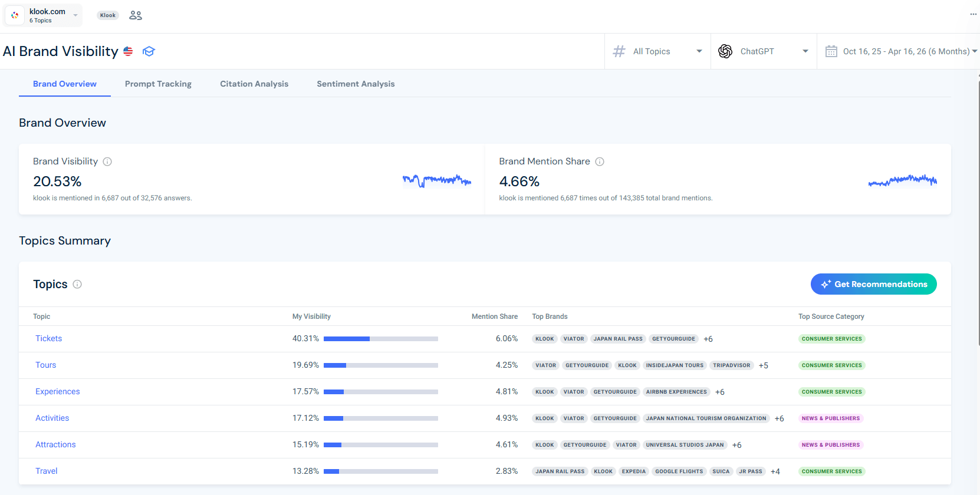Click the Mention Share column header

click(495, 316)
